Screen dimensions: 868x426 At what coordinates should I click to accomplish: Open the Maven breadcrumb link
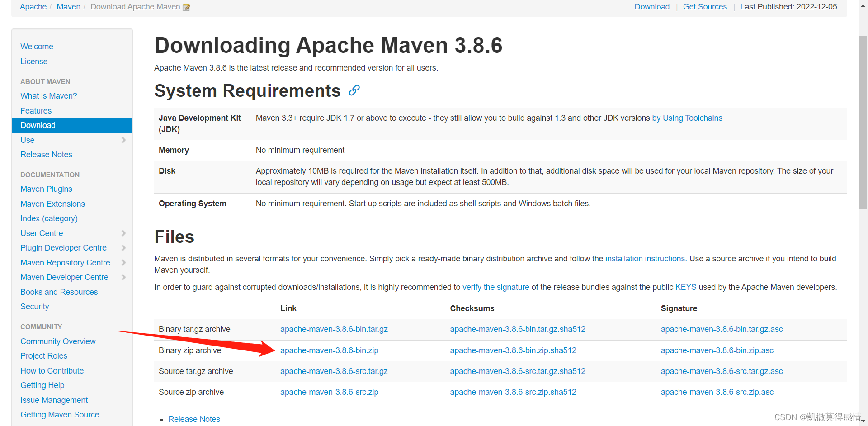point(68,7)
